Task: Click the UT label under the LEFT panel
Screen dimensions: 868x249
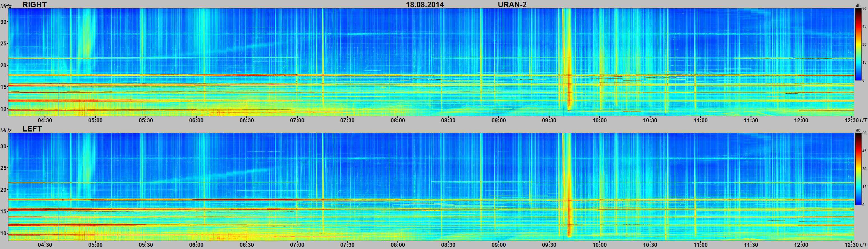Action: coord(863,245)
